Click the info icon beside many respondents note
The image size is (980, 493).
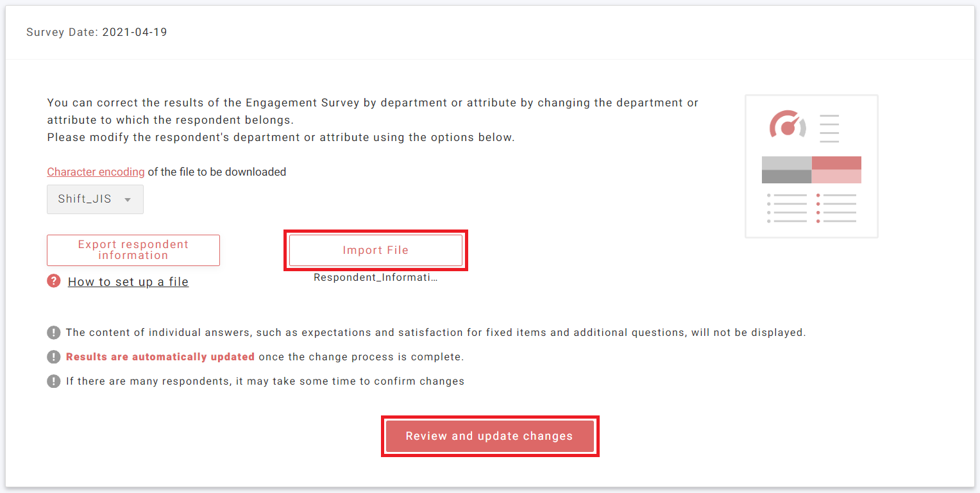[x=54, y=381]
